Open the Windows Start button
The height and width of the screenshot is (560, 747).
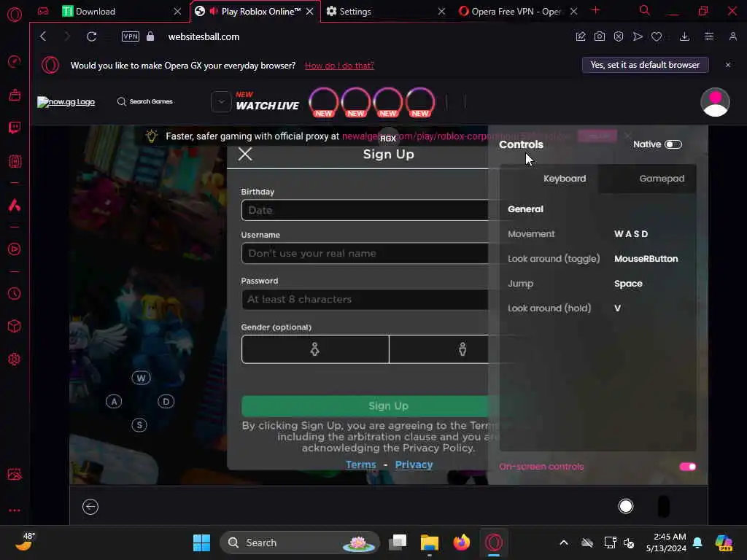click(201, 542)
